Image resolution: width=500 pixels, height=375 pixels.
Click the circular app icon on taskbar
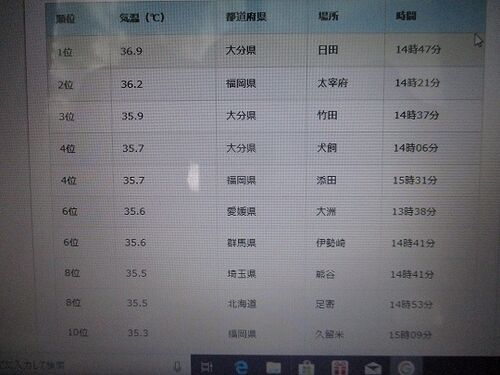406,368
